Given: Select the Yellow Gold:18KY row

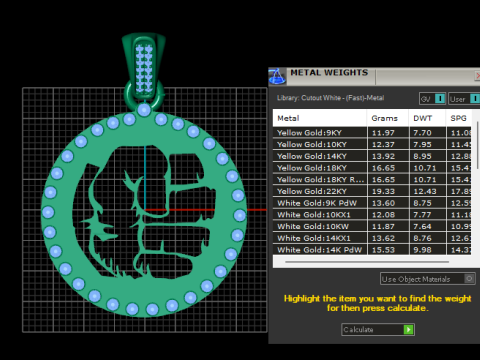Looking at the screenshot, I should 372,168.
